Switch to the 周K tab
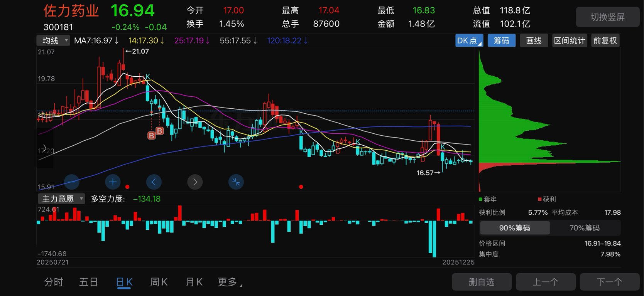 159,282
